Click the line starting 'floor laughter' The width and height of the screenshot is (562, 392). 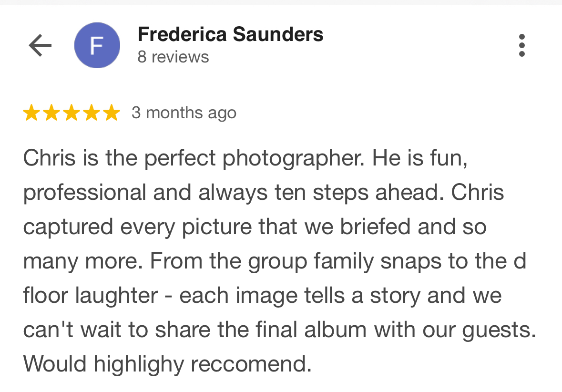(x=262, y=296)
